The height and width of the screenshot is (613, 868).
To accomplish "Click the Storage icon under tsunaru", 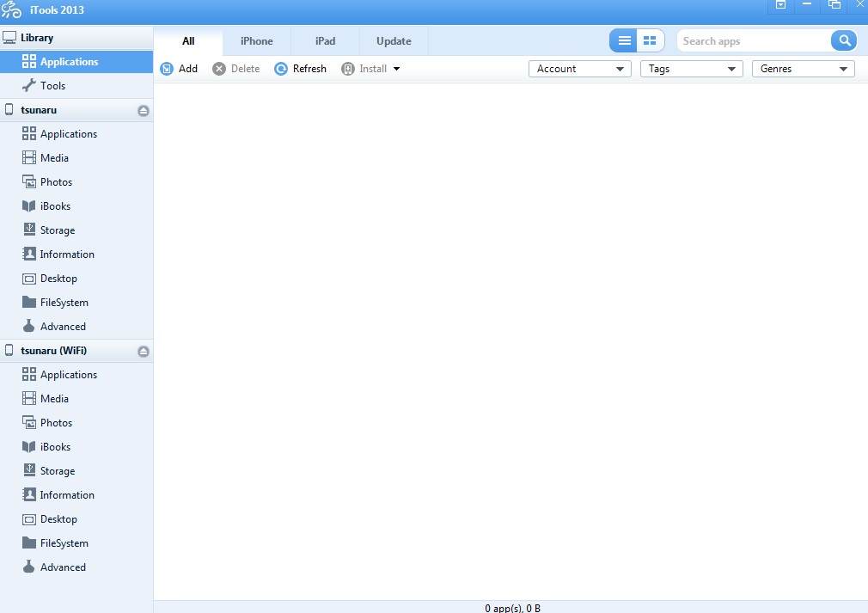I will click(28, 230).
